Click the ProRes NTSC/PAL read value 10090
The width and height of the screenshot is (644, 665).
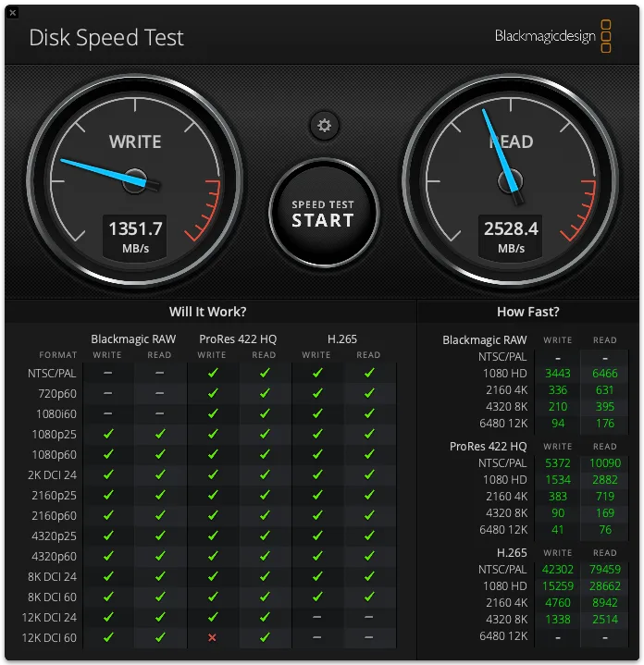coord(605,462)
